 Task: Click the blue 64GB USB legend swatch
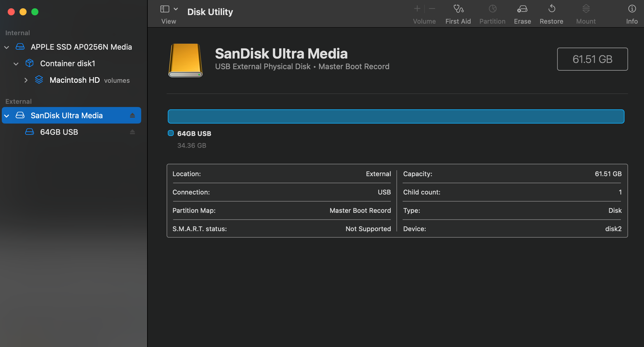tap(171, 133)
